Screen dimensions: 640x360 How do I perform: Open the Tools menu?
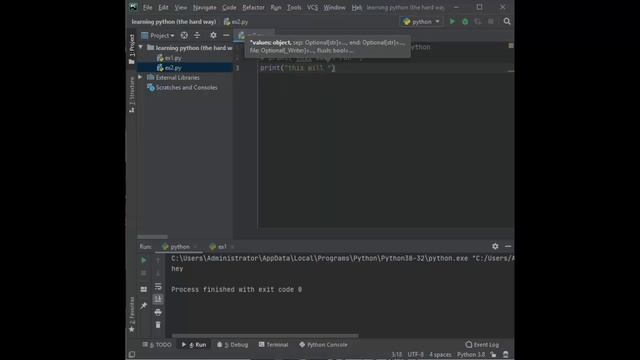click(x=294, y=7)
